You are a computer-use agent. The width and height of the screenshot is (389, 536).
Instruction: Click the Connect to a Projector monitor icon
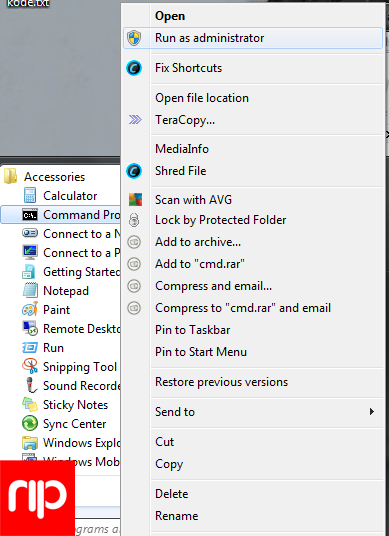coord(30,252)
